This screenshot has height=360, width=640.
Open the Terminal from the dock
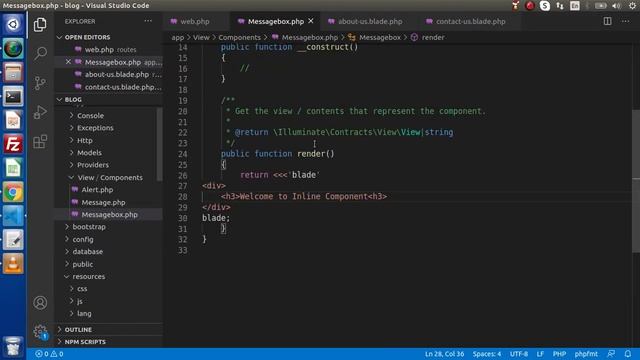[13, 97]
